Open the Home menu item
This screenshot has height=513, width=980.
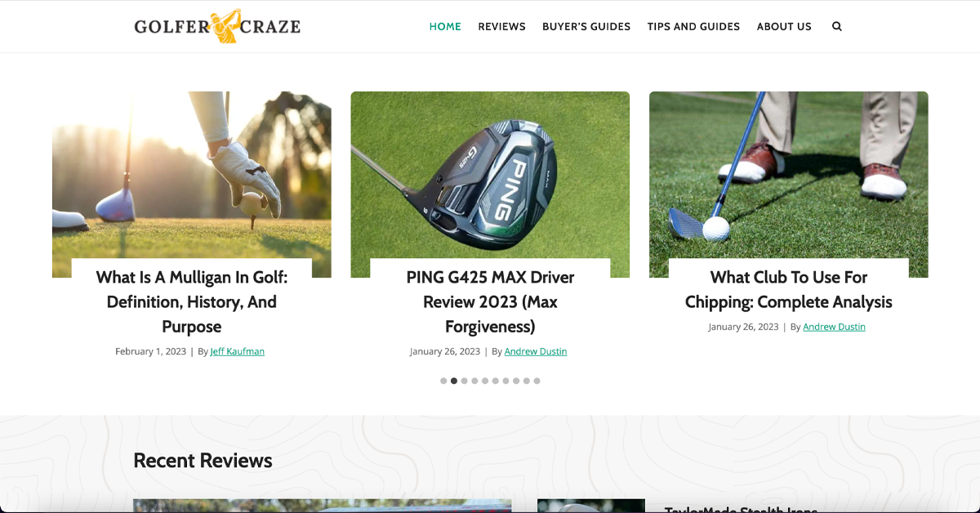click(445, 26)
